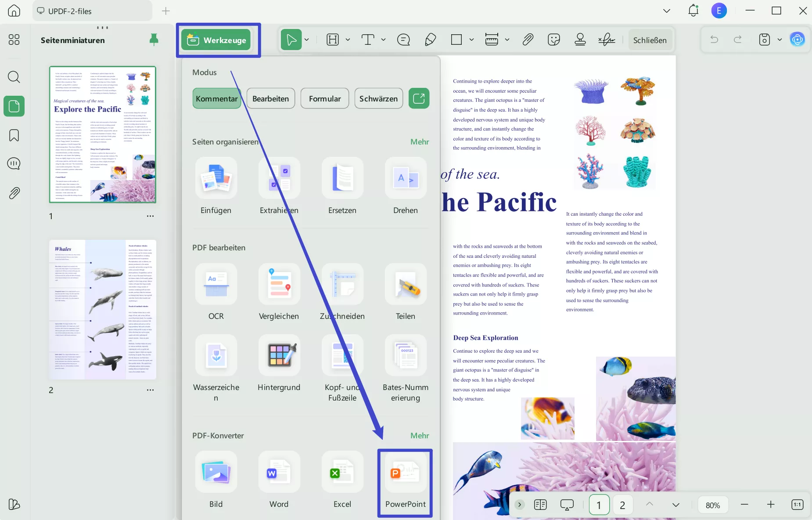The width and height of the screenshot is (812, 520).
Task: Enable Schwärzen mode
Action: coord(378,98)
